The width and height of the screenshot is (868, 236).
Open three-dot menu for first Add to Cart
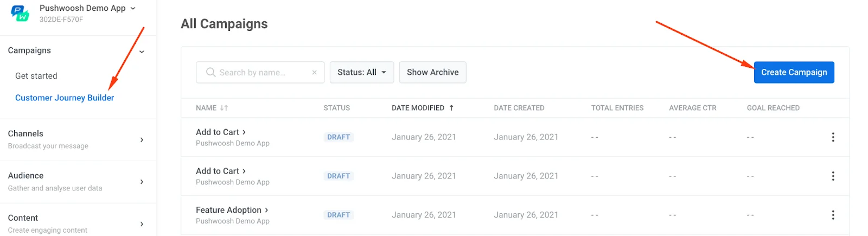click(833, 137)
